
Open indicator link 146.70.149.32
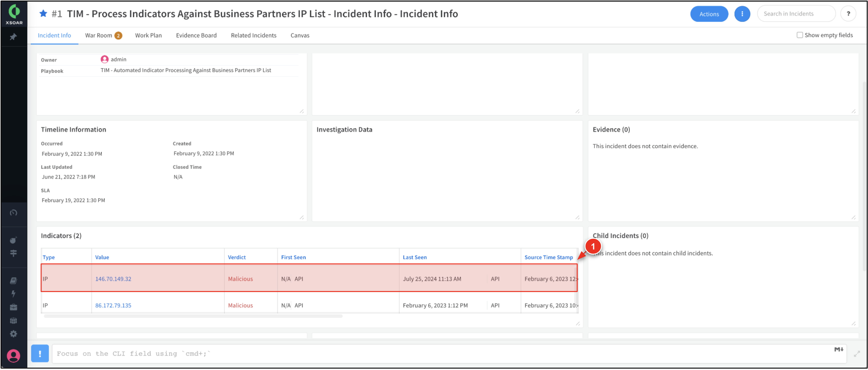tap(113, 279)
